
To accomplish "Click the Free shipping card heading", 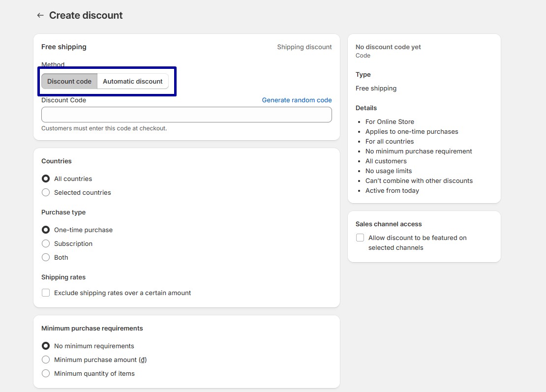I will [64, 47].
